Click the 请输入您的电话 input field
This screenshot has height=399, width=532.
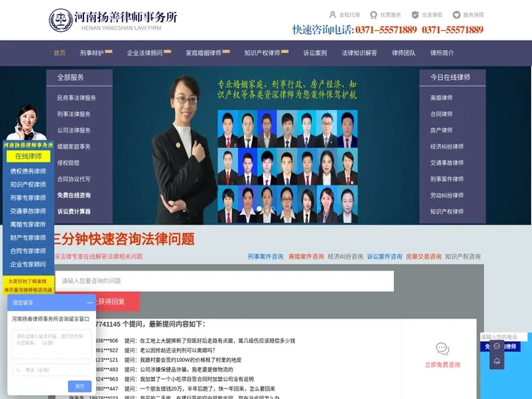(504, 337)
